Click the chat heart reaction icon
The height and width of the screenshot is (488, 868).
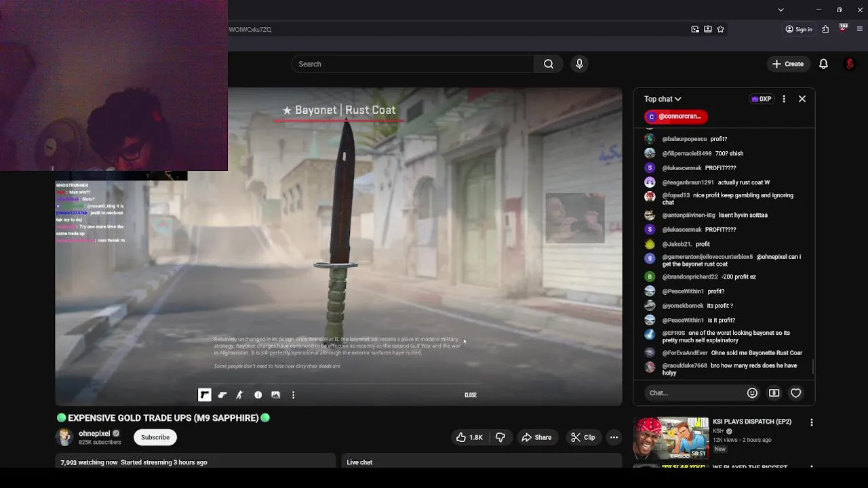796,393
